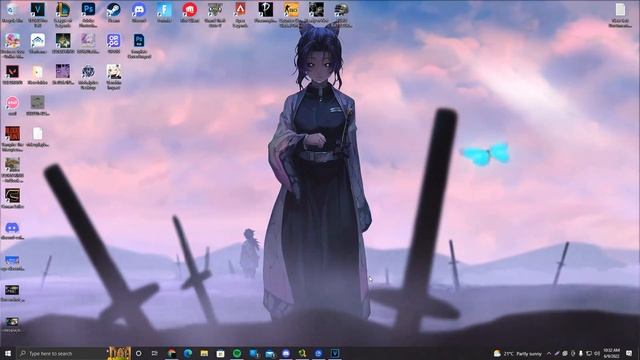The height and width of the screenshot is (360, 640).
Task: Open Google Chrome from the taskbar
Action: [x=171, y=353]
